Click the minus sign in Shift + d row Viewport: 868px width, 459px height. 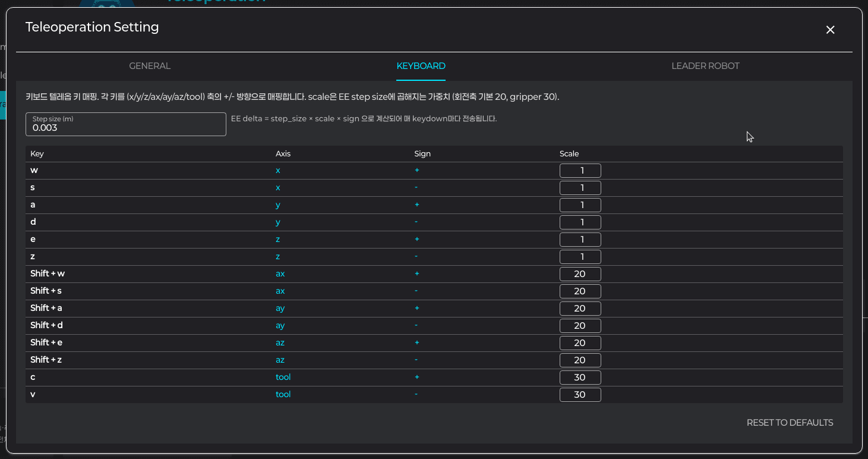416,326
